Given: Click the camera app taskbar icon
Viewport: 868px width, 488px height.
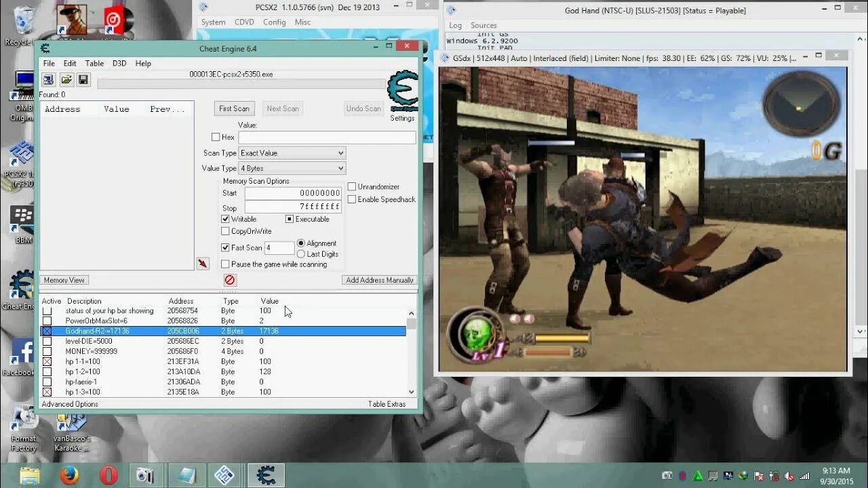Looking at the screenshot, I should point(145,475).
